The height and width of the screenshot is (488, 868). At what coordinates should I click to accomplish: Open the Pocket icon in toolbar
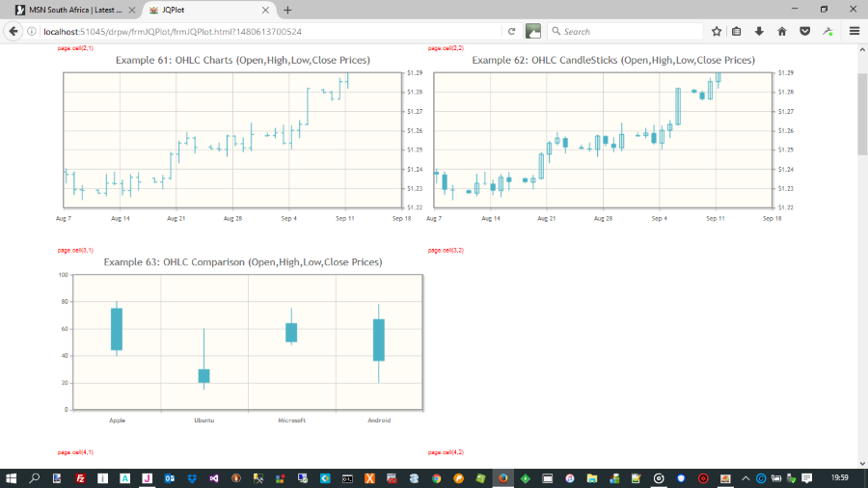pyautogui.click(x=805, y=32)
